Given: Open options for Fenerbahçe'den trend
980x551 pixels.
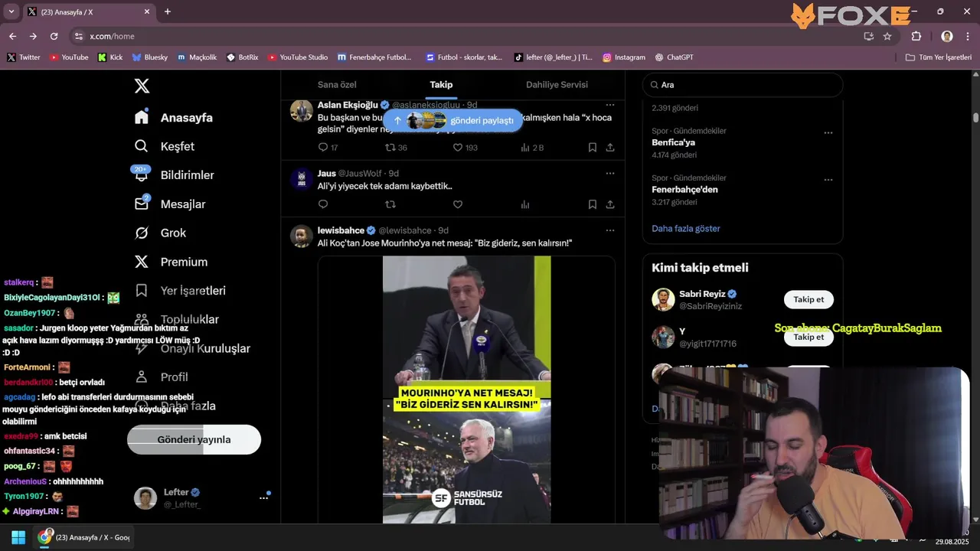Looking at the screenshot, I should (828, 180).
